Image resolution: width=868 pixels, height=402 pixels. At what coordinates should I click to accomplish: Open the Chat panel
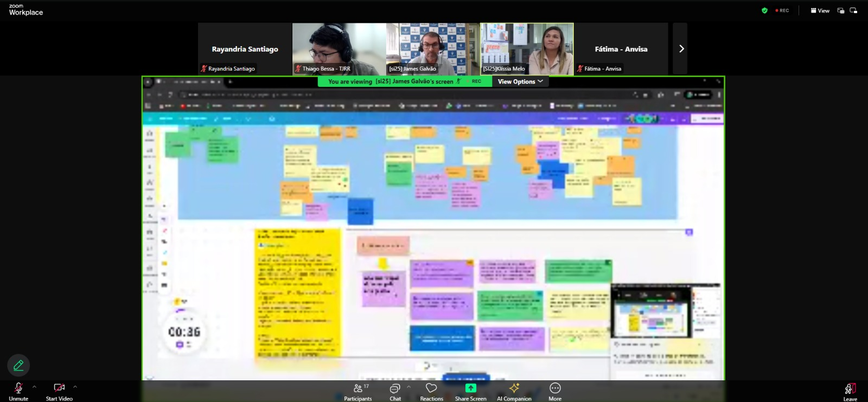point(395,391)
